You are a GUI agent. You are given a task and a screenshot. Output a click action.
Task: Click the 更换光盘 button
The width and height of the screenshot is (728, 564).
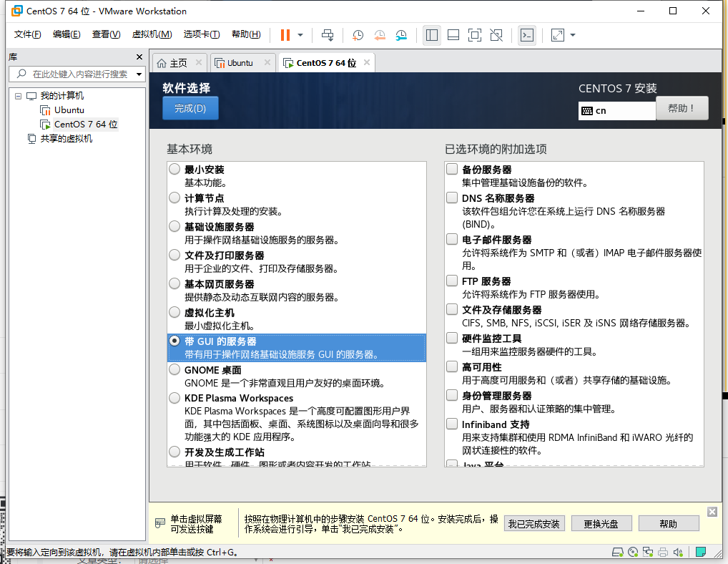tap(601, 524)
